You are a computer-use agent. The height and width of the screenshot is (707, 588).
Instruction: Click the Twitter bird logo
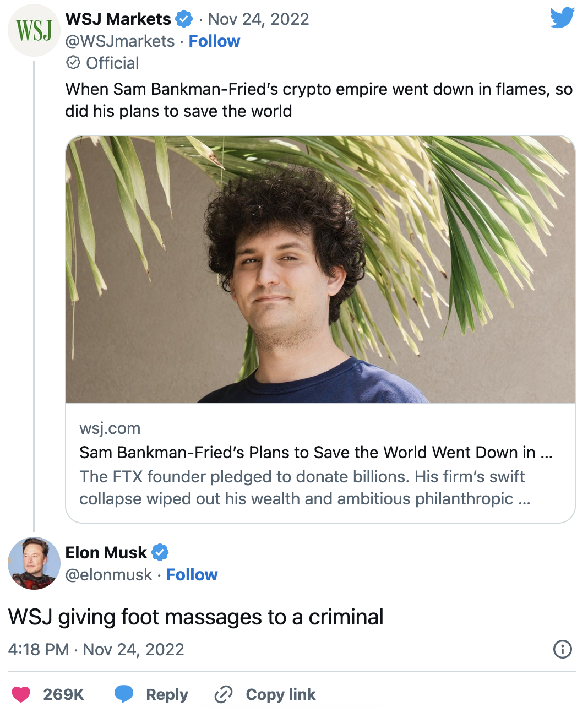point(562,18)
